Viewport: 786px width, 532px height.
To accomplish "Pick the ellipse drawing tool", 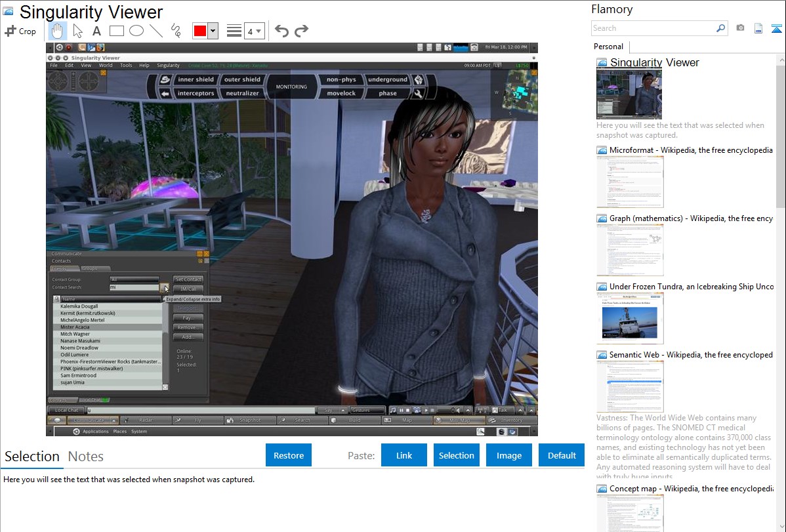I will click(136, 31).
